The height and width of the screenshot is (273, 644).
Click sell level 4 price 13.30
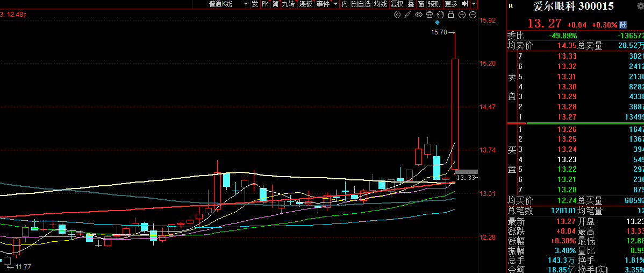tap(566, 87)
